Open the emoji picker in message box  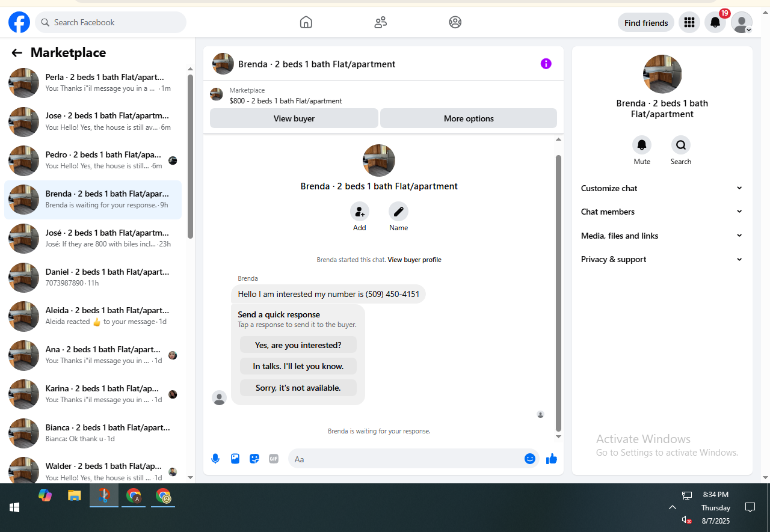click(530, 459)
